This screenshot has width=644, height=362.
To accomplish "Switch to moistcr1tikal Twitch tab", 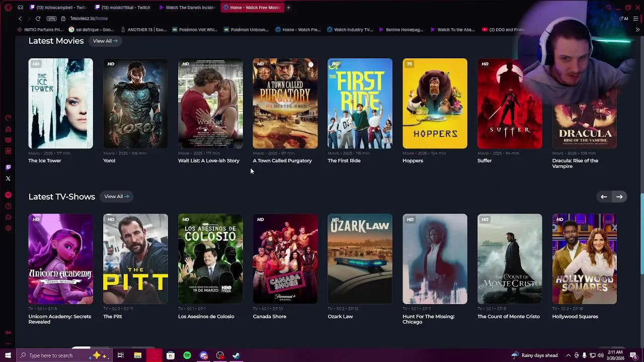I will click(123, 8).
